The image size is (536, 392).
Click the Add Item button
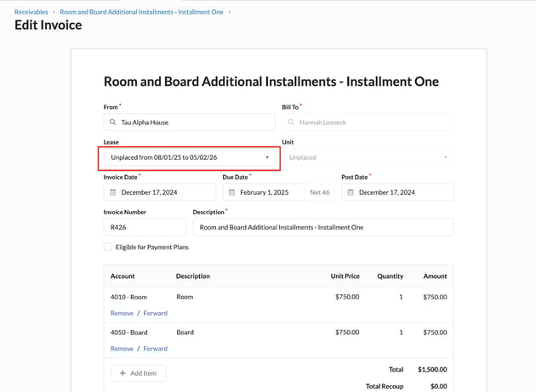(139, 373)
